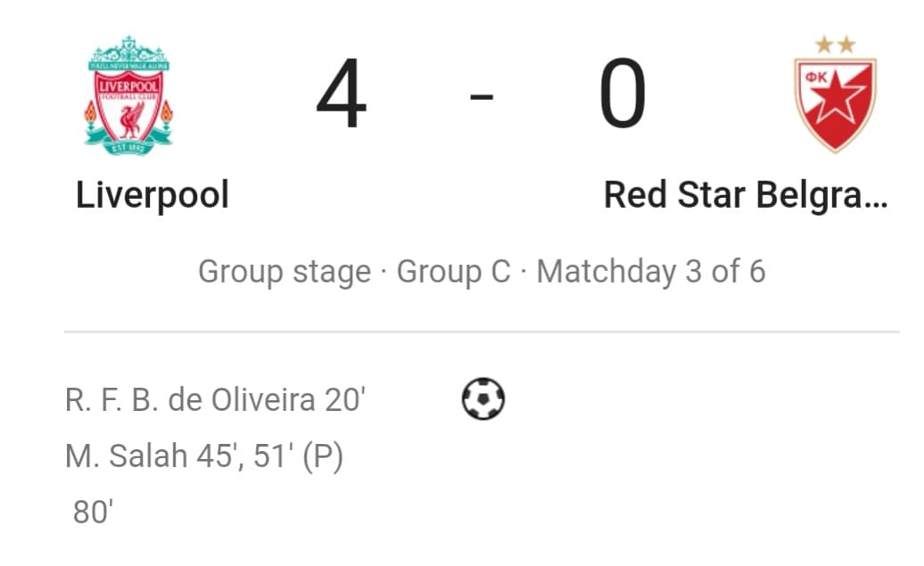
Task: Click the EST 1892 banner on Liverpool crest
Action: 128,147
